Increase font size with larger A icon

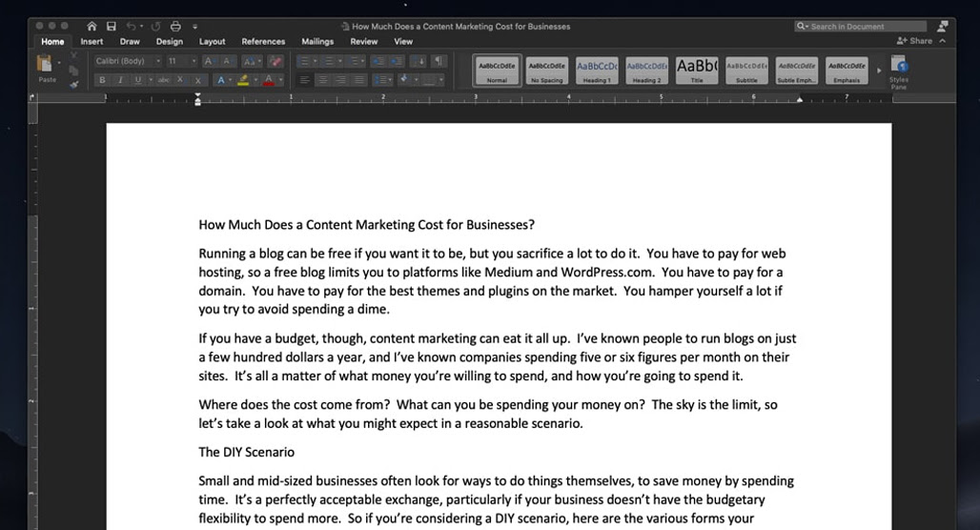(x=209, y=61)
